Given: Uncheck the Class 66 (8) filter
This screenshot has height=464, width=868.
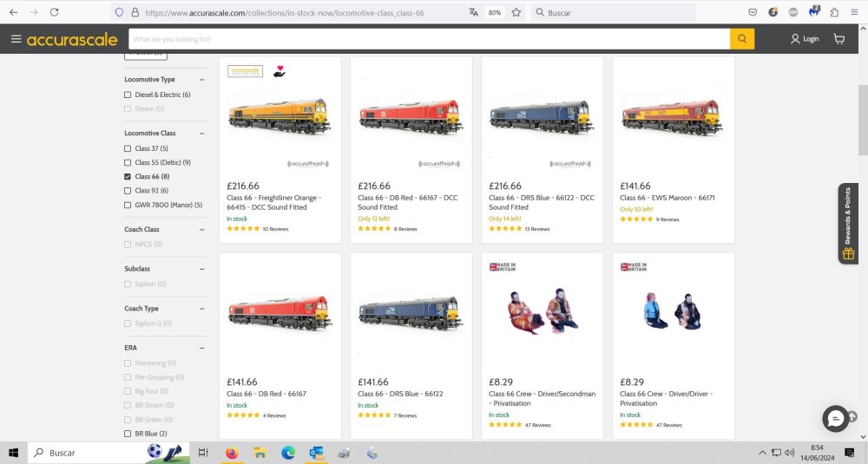Looking at the screenshot, I should tap(128, 176).
